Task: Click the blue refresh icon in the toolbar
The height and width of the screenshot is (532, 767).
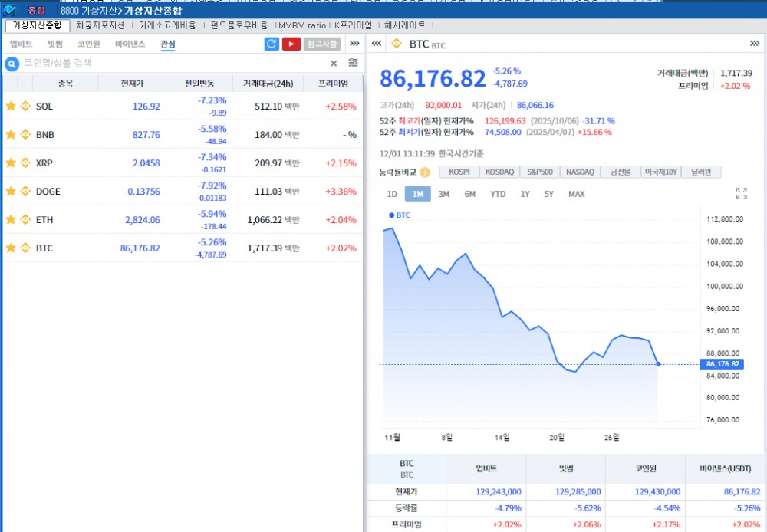Action: (272, 44)
